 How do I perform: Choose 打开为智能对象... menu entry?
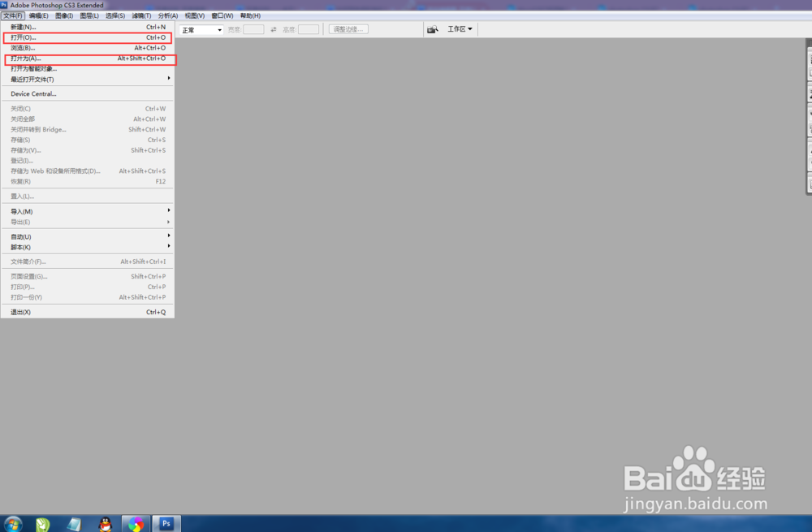point(88,69)
